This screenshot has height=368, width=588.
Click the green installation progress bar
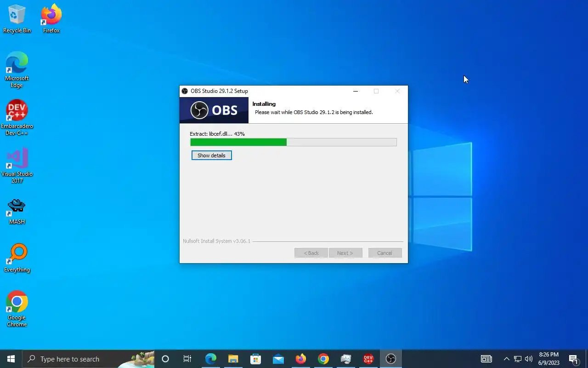pyautogui.click(x=294, y=143)
